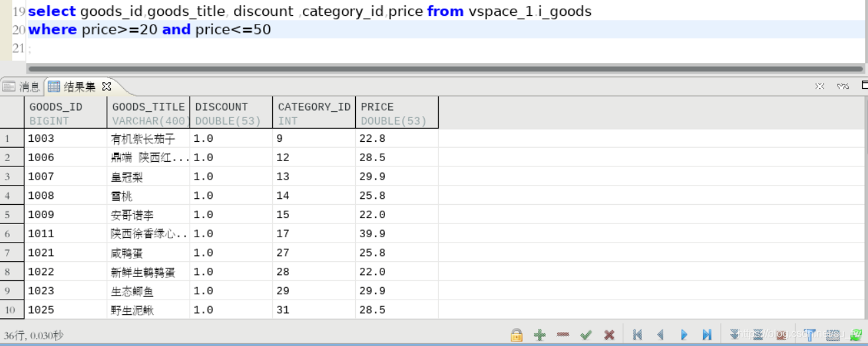This screenshot has width=868, height=346.
Task: Click line number 21 in gutter
Action: pos(18,48)
